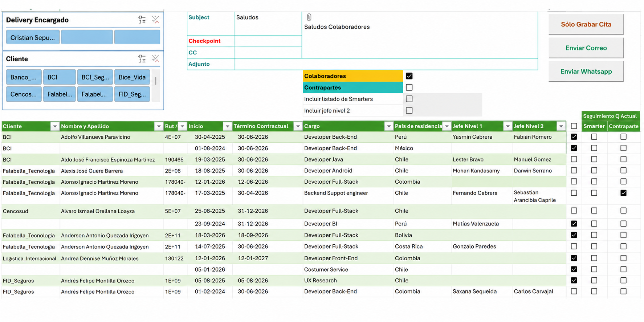Open the Inicio column filter dropdown
644x322 pixels.
227,126
